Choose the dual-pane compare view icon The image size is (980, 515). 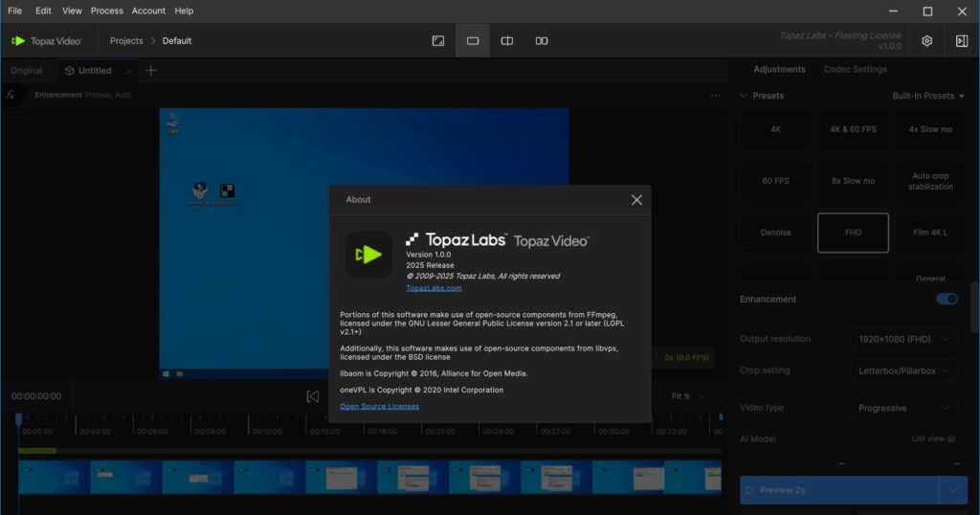tap(542, 41)
